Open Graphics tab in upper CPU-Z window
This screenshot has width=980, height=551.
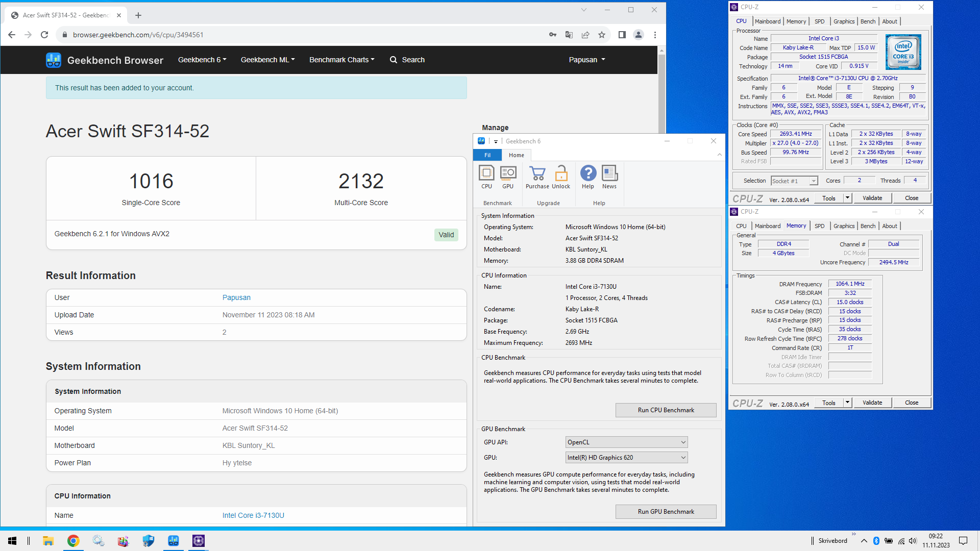point(844,21)
